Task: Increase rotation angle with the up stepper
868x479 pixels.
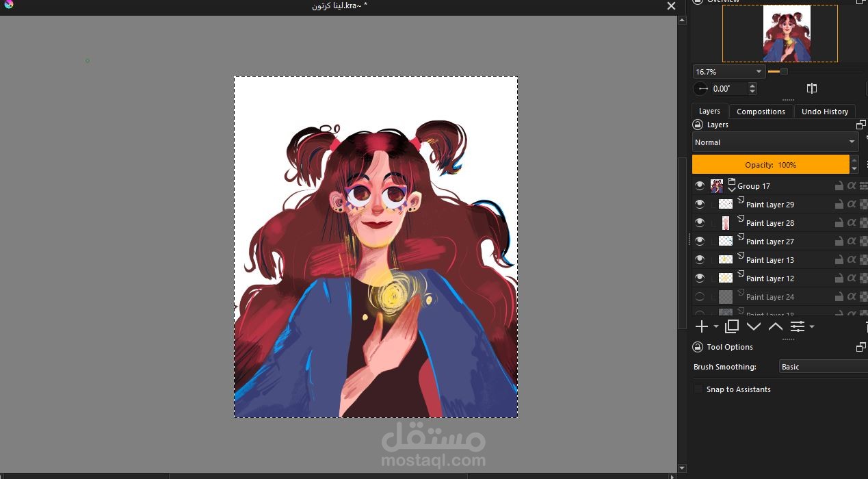Action: (x=752, y=85)
